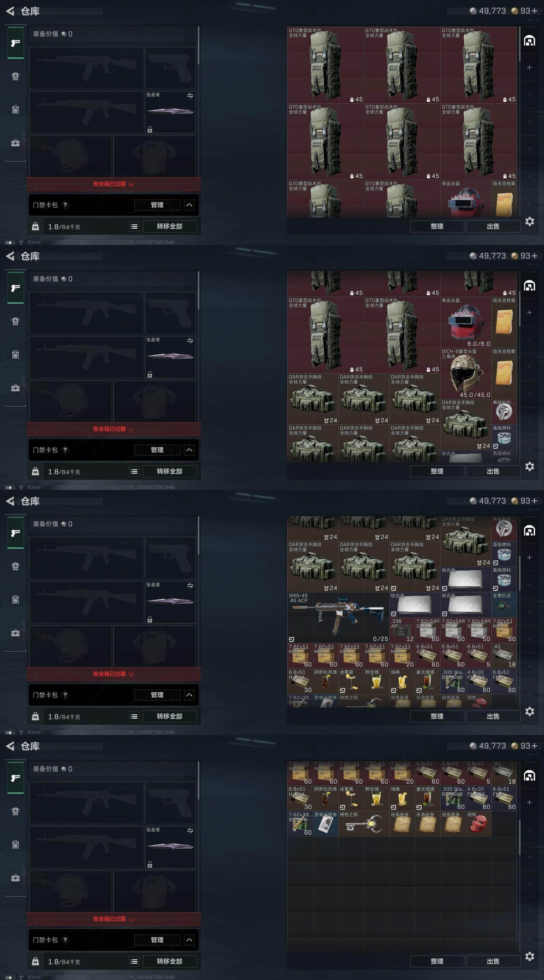Click the padlock under 坠星者 in second screenshot
The image size is (544, 980).
[150, 374]
